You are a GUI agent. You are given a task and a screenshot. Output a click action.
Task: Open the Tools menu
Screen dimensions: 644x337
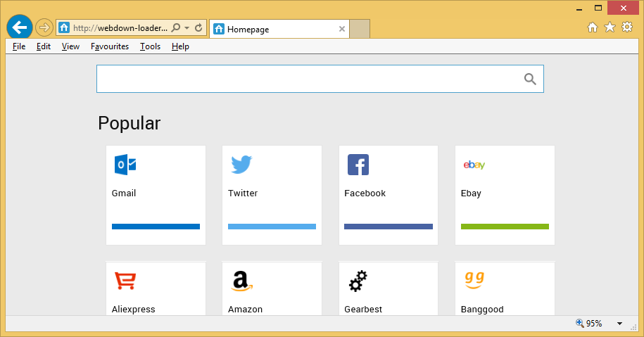tap(150, 46)
